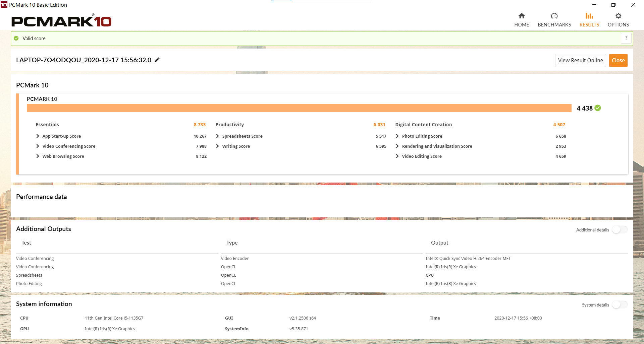Screen dimensions: 644x344
Task: Close the result view with the orange Close button
Action: [618, 60]
